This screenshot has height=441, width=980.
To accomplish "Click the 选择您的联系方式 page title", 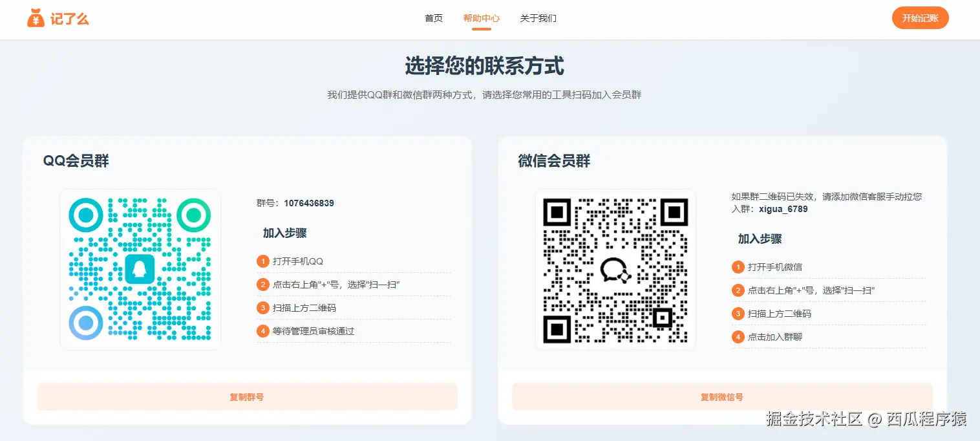I will coord(485,66).
